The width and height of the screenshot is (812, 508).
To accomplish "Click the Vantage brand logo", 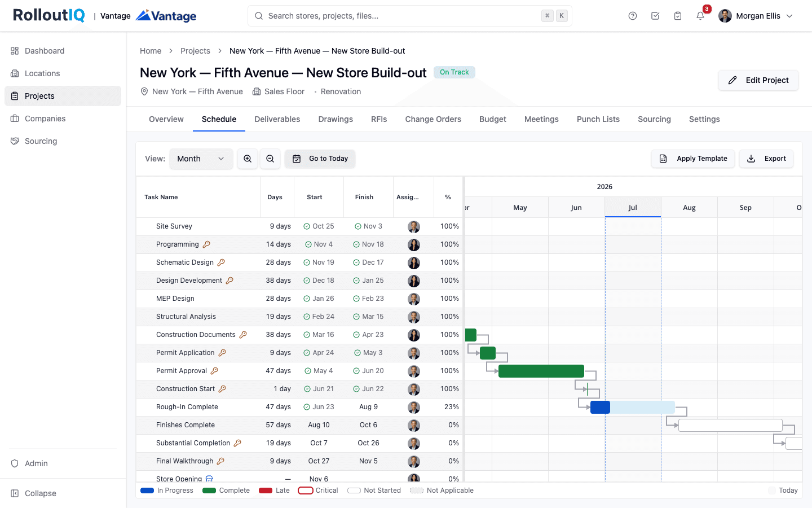I will point(166,16).
